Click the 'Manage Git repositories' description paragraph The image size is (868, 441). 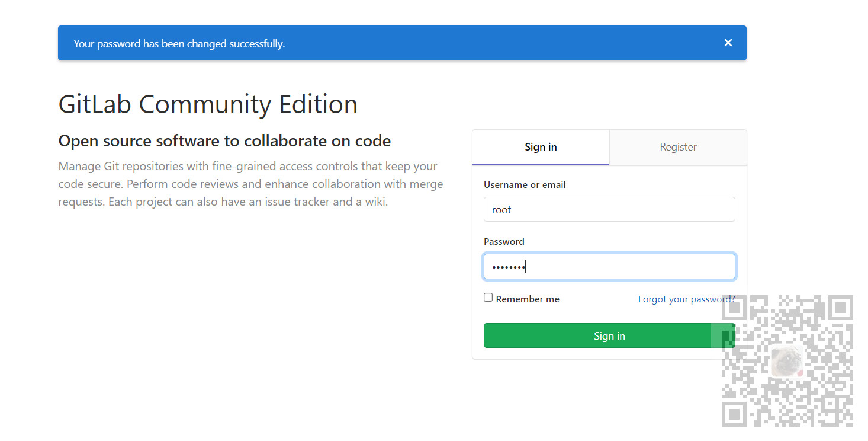pos(250,184)
